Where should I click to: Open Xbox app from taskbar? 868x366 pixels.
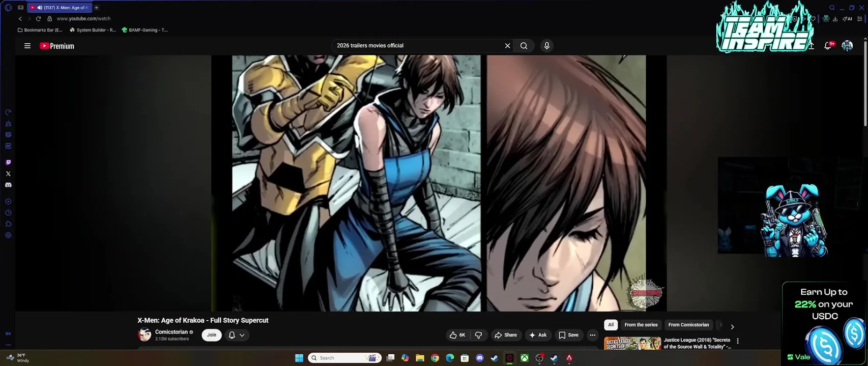coord(524,358)
